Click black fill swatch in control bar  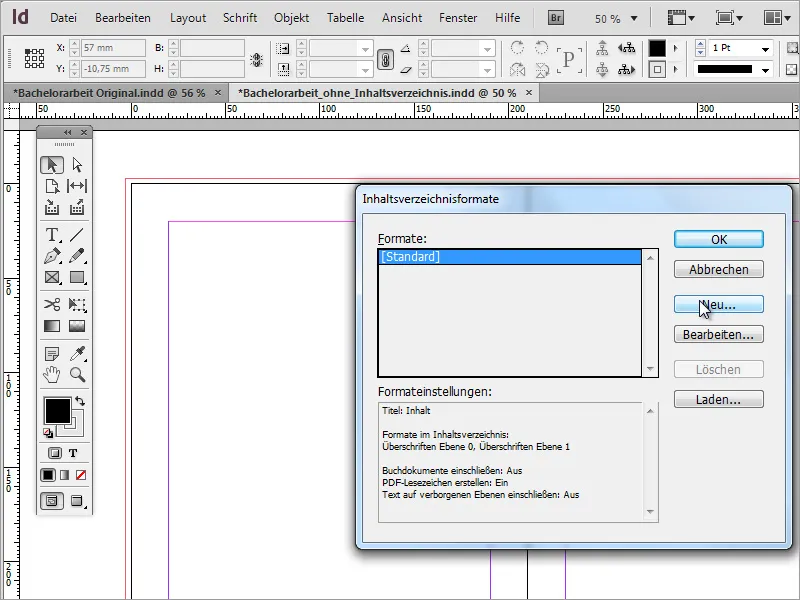coord(657,48)
